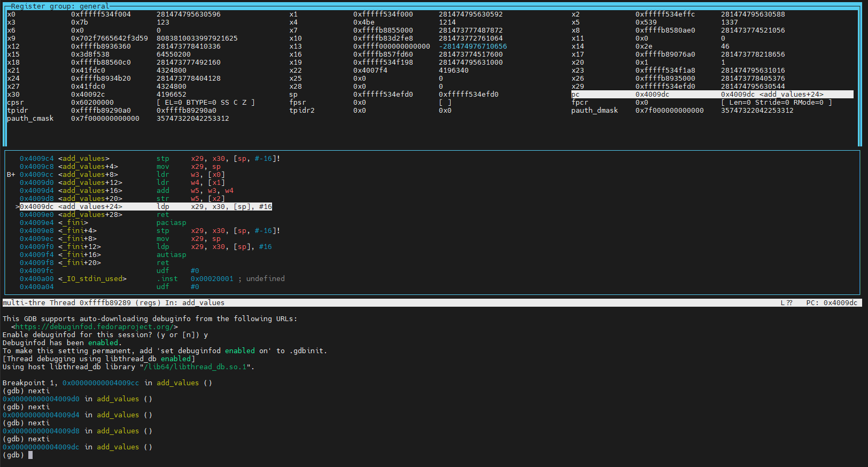Click the tpidr2 register name
Viewport: 868px width, 467px height.
(x=302, y=111)
